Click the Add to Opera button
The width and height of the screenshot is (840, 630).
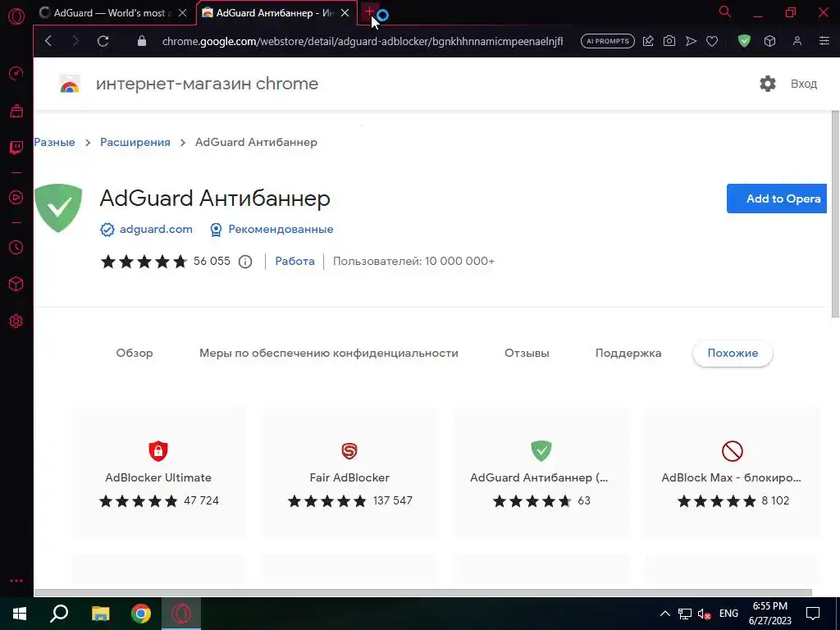tap(777, 199)
